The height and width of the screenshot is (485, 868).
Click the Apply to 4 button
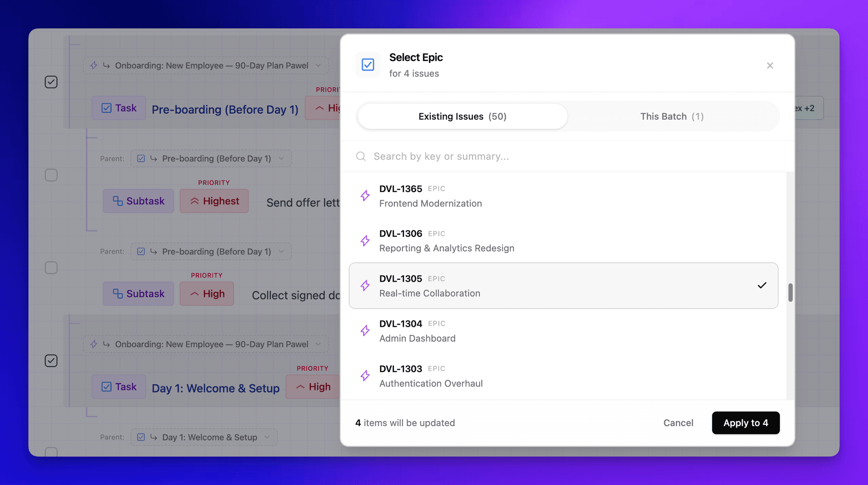pyautogui.click(x=745, y=423)
